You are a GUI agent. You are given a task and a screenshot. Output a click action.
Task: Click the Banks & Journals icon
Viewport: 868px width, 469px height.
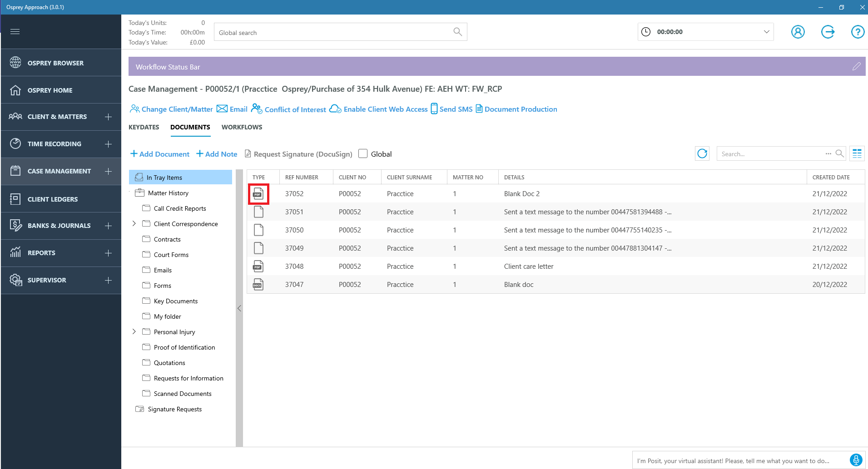pos(16,226)
